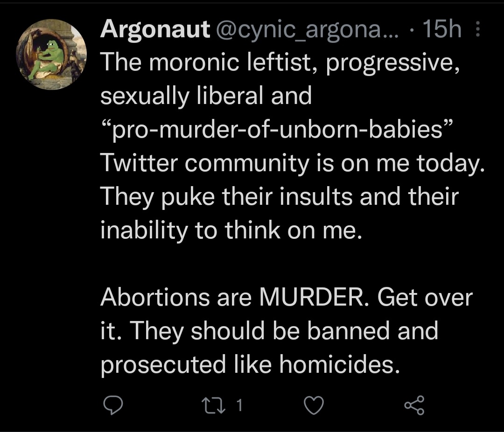Click 'inability to think on me.' line

[231, 230]
